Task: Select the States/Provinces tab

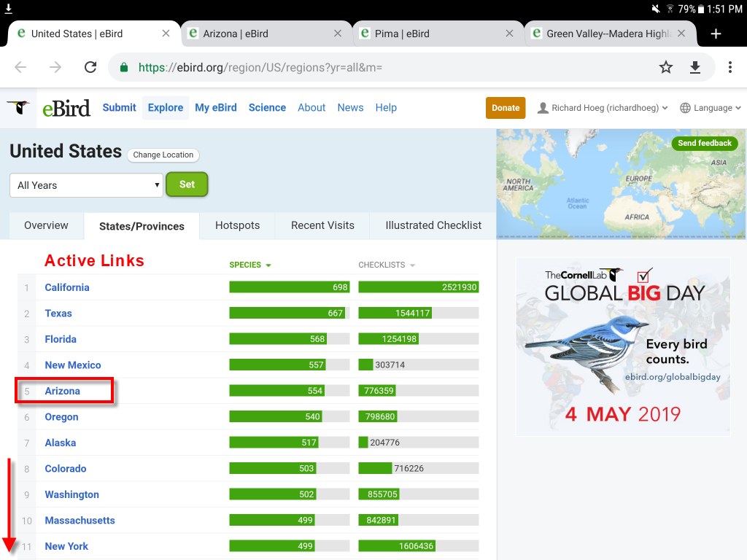Action: click(142, 226)
